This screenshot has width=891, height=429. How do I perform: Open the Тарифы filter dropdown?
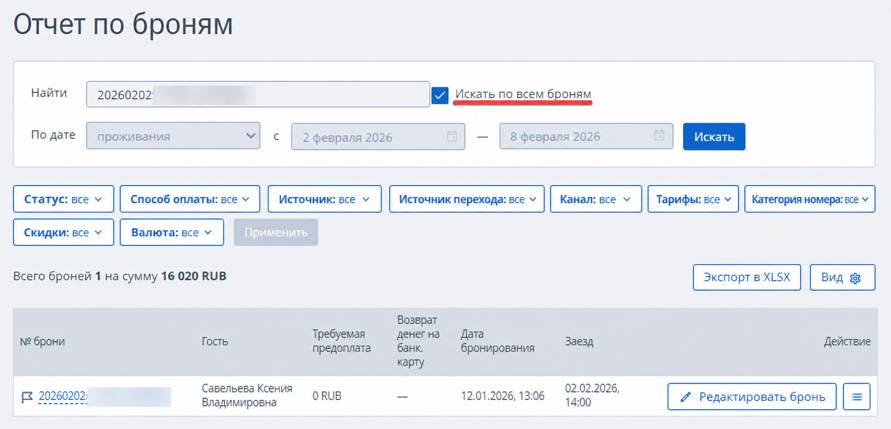click(693, 199)
